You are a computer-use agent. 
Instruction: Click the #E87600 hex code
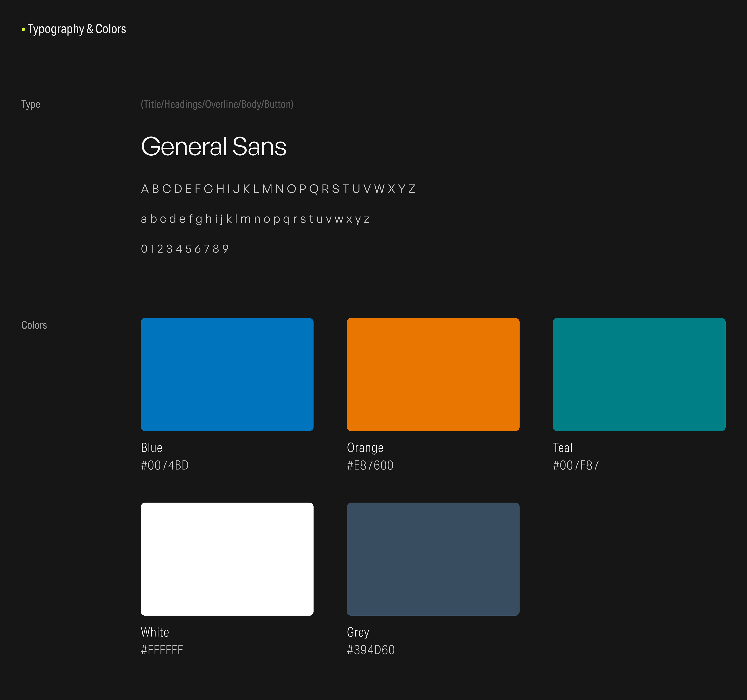(x=370, y=465)
